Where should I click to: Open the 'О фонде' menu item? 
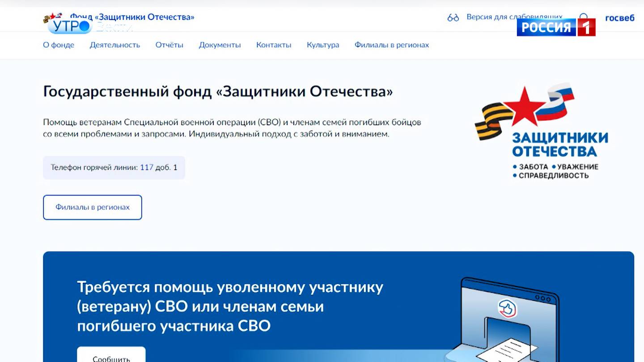tap(59, 45)
